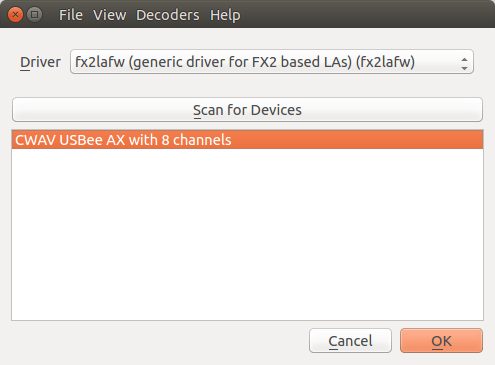Click blank area of dark title bar

click(367, 15)
